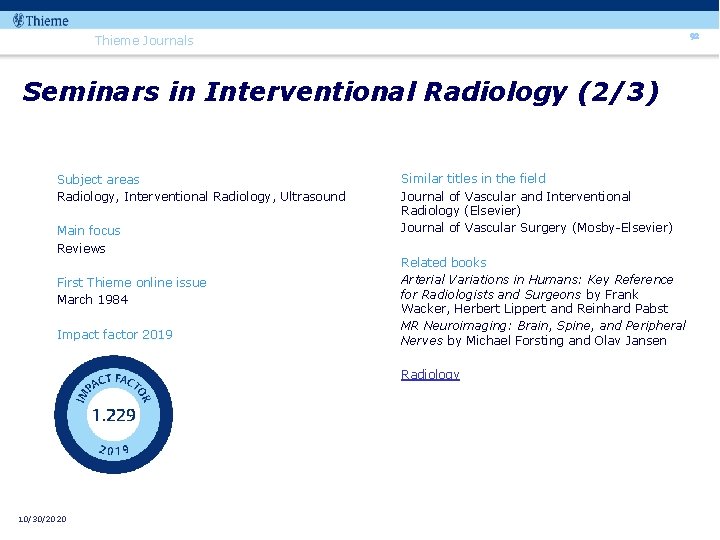The width and height of the screenshot is (720, 540).
Task: Click the Subject areas heading
Action: [x=98, y=179]
